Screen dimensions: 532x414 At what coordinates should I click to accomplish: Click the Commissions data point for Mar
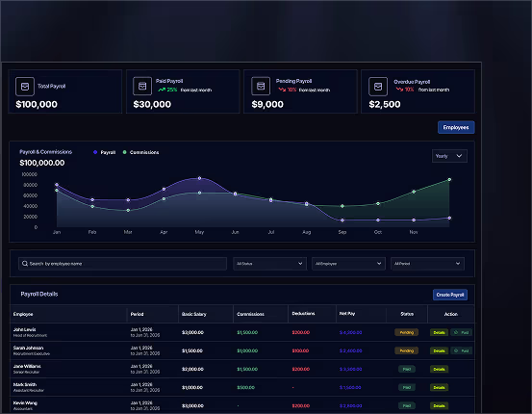pyautogui.click(x=128, y=210)
